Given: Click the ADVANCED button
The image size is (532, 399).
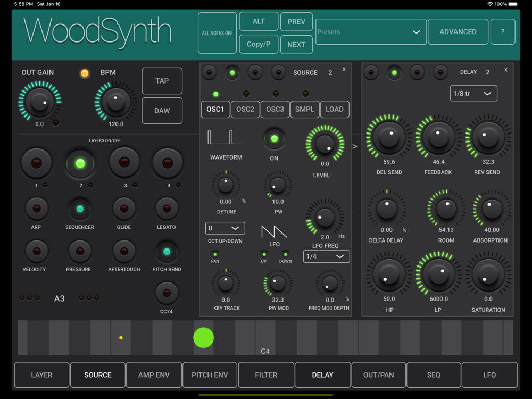Looking at the screenshot, I should tap(458, 31).
